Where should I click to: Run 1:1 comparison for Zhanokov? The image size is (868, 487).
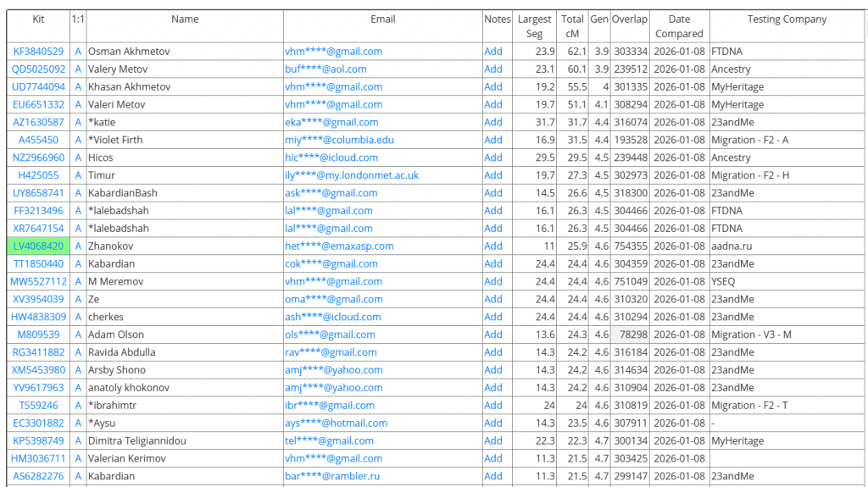[x=78, y=246]
